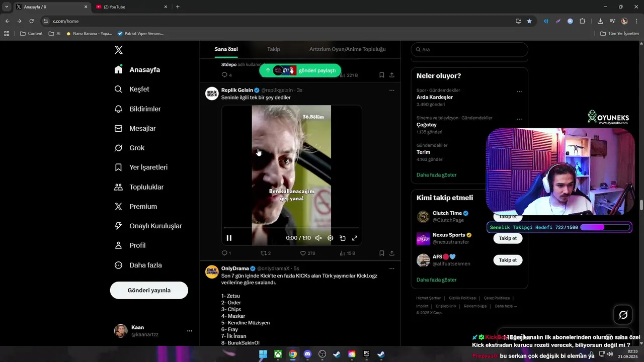Toggle picture-in-picture on the video
This screenshot has height=362, width=644.
coord(343,238)
